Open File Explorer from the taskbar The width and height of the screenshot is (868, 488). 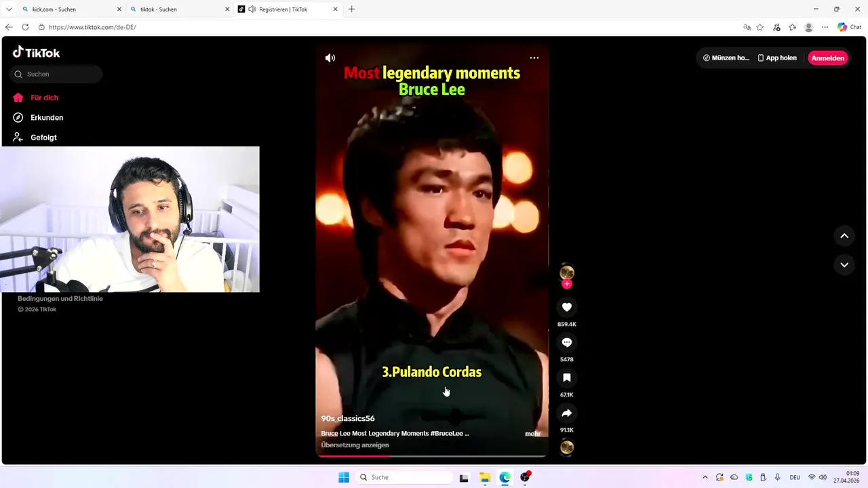[x=485, y=477]
